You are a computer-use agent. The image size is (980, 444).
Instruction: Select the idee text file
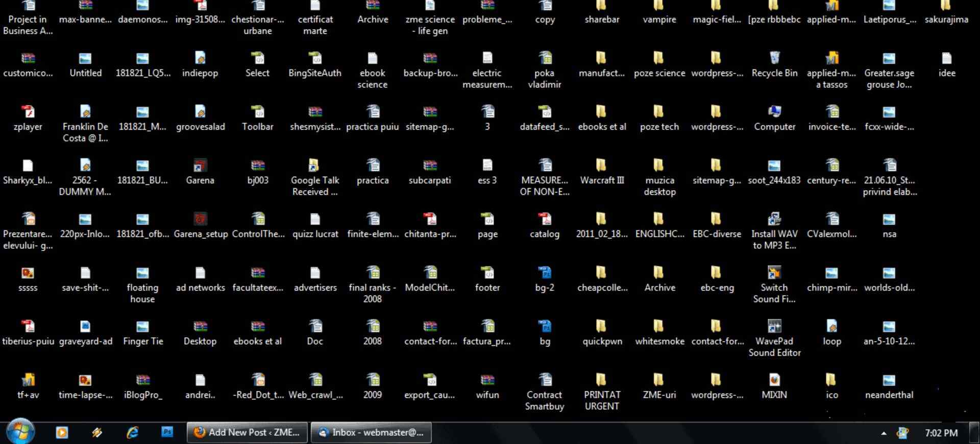point(946,64)
